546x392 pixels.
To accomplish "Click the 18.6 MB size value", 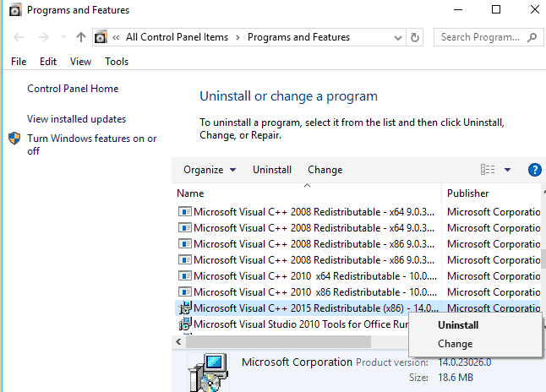I will tap(456, 378).
